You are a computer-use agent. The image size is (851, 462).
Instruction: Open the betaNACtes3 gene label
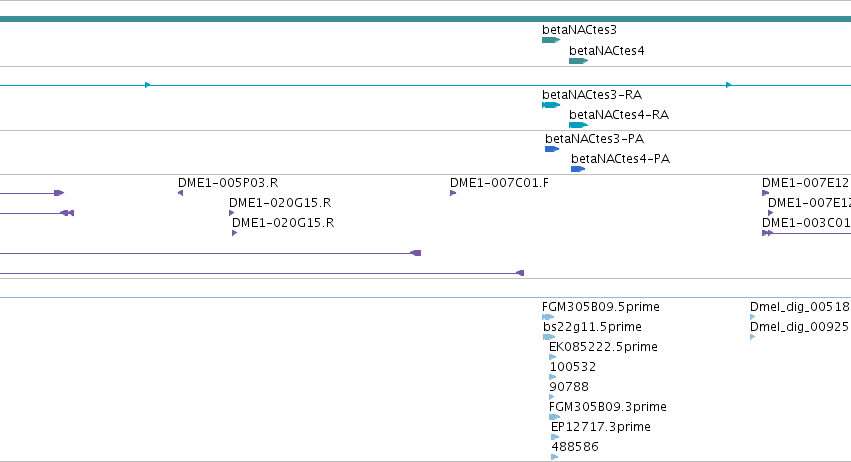pos(580,30)
